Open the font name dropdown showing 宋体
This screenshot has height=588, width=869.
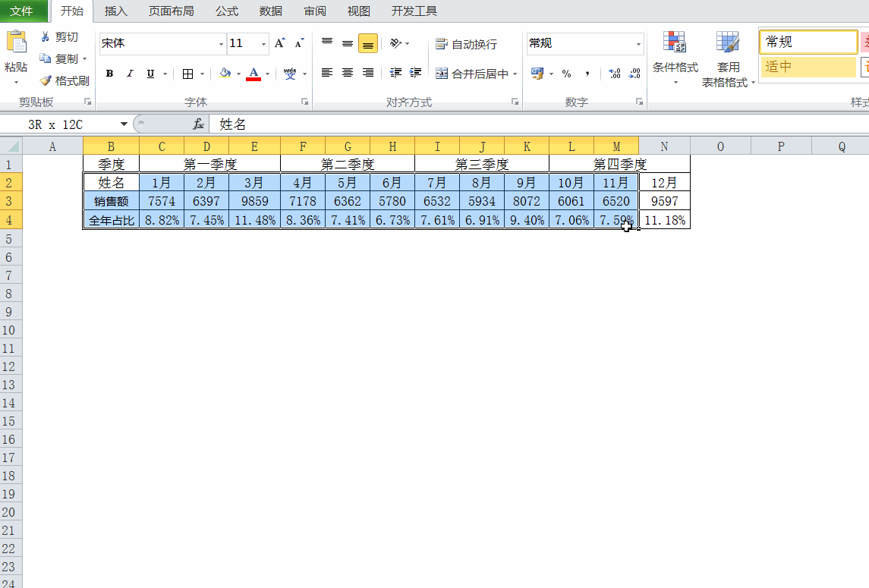pos(220,43)
